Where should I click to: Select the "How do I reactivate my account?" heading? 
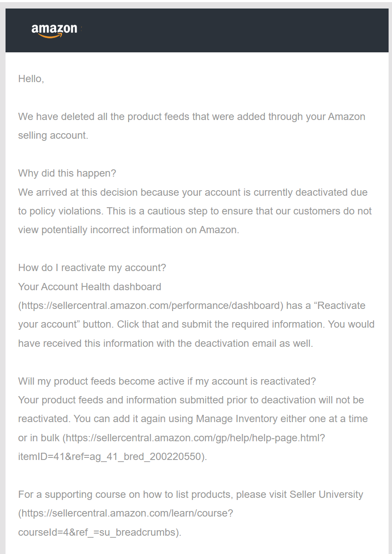tap(92, 268)
